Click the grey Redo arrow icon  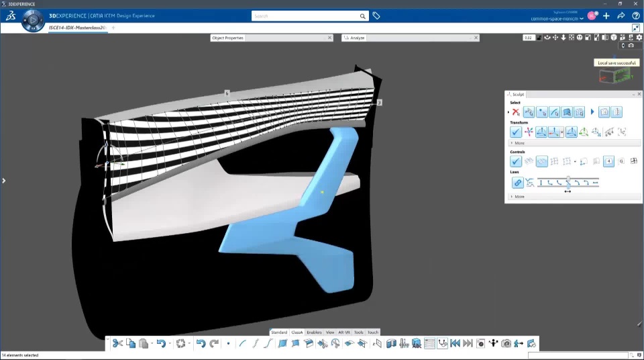[x=214, y=343]
